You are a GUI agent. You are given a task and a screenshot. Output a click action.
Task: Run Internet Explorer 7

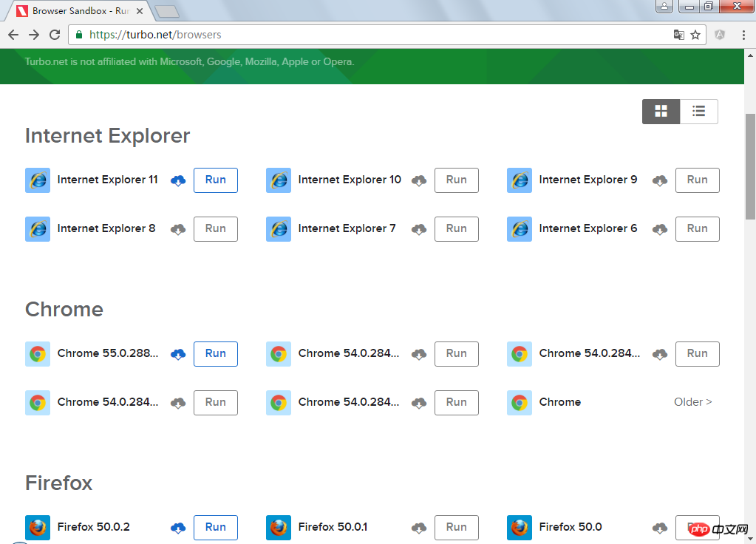coord(457,229)
